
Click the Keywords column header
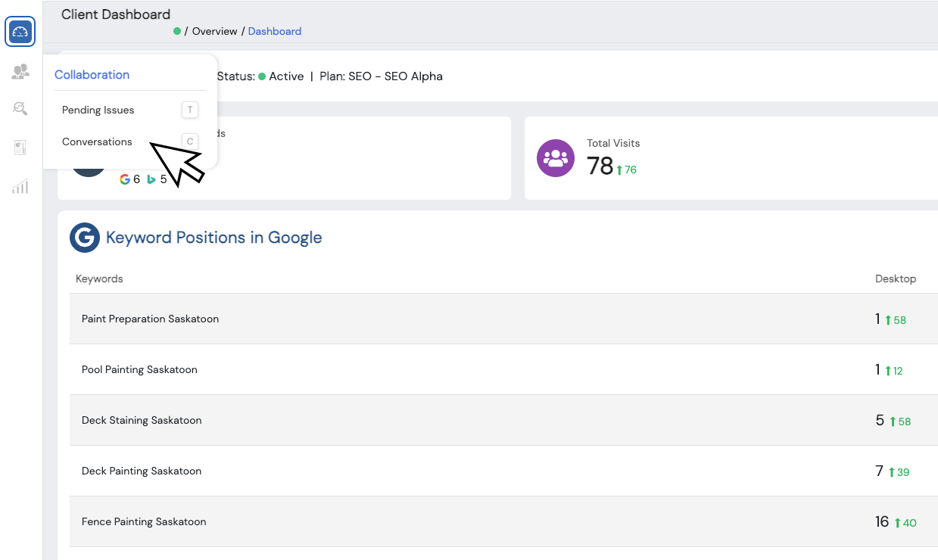[99, 279]
